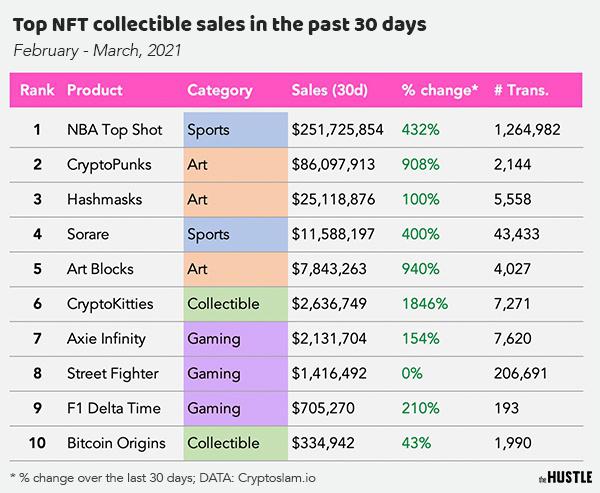This screenshot has height=493, width=600.
Task: Click the orange Art tag for CryptoPunks
Action: point(232,164)
